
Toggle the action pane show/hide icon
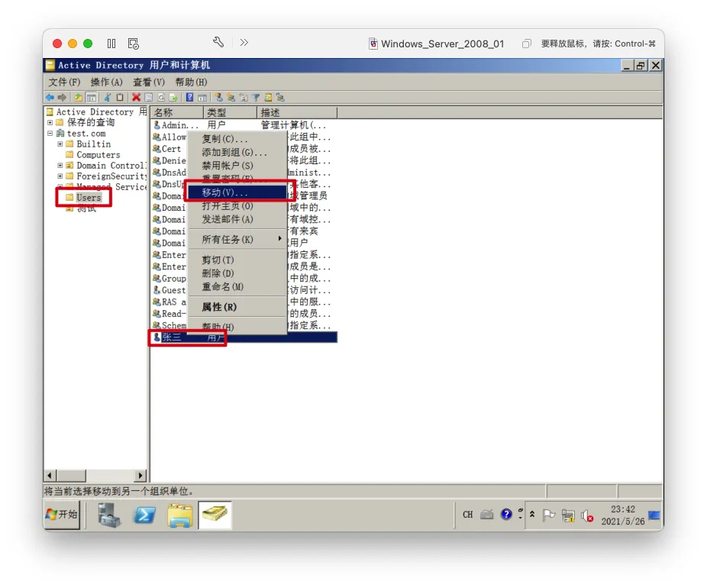[x=202, y=98]
